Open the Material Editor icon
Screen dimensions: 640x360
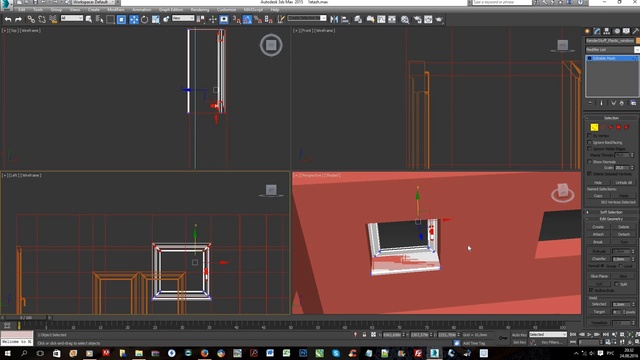(x=404, y=19)
